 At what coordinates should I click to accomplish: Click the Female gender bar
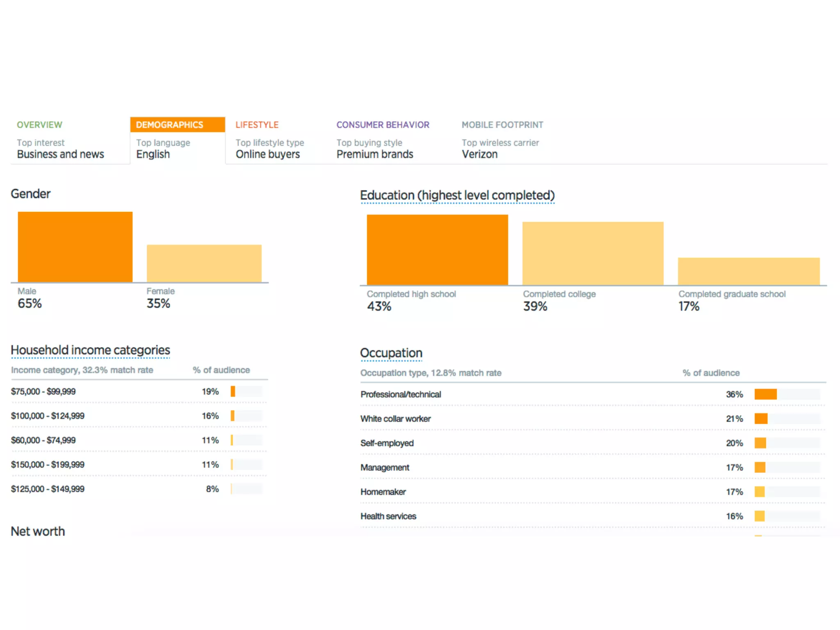204,263
